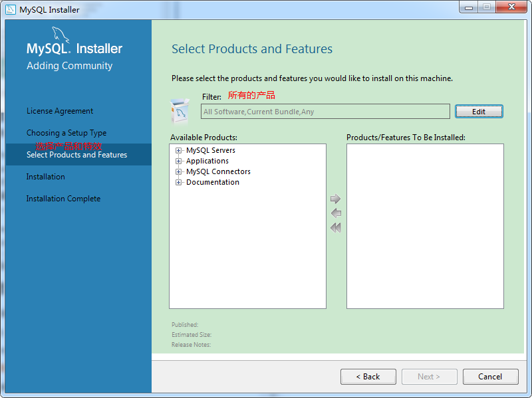
Task: Open the Edit filter button
Action: point(479,112)
